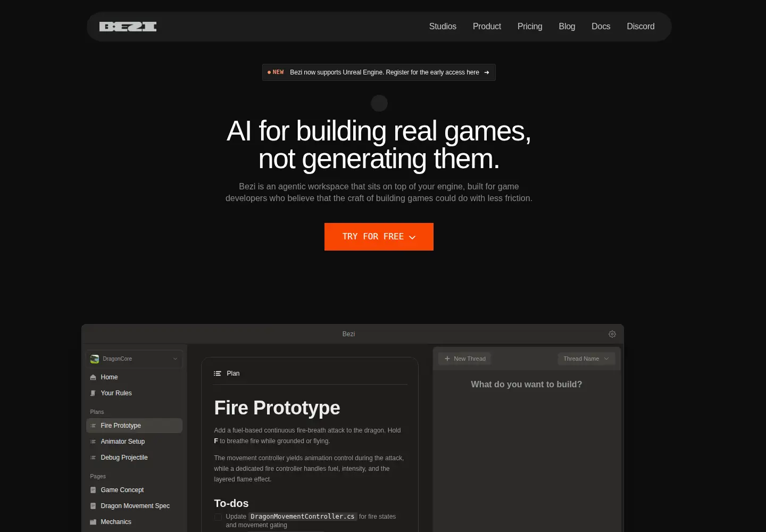Click the Your Rules document icon
The width and height of the screenshot is (766, 532).
pos(93,393)
